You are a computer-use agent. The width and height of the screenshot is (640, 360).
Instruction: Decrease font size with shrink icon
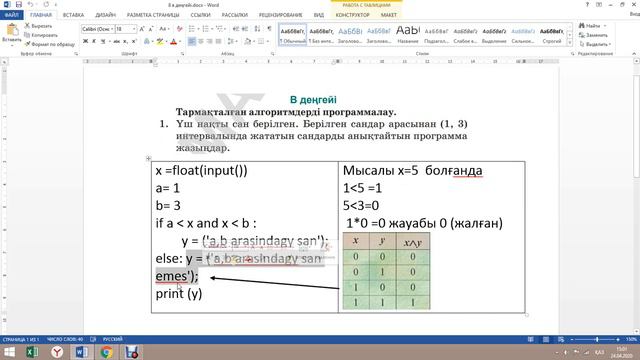pos(151,29)
